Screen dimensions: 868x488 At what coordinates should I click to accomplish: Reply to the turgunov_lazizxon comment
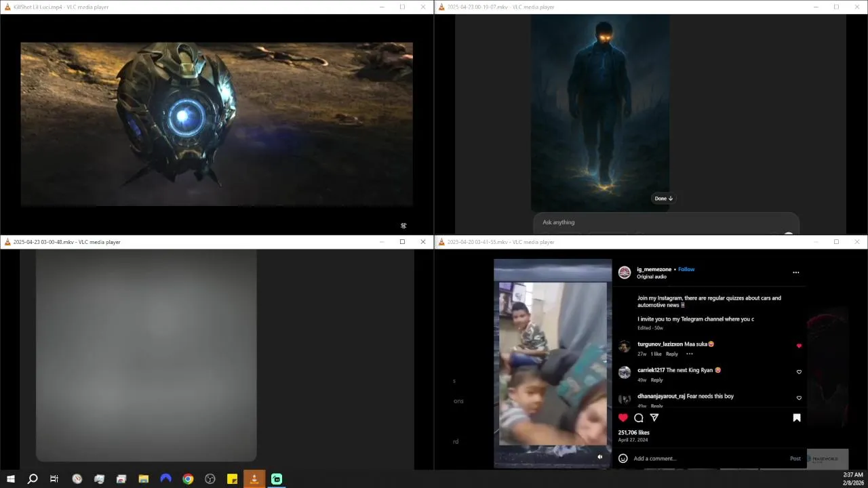671,354
